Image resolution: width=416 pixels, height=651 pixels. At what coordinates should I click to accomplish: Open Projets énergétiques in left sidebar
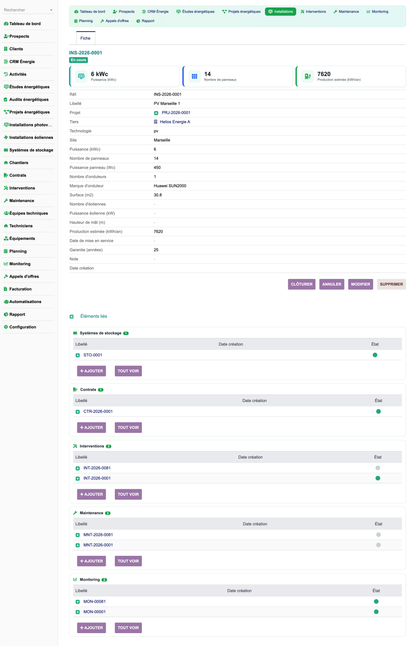click(x=29, y=112)
